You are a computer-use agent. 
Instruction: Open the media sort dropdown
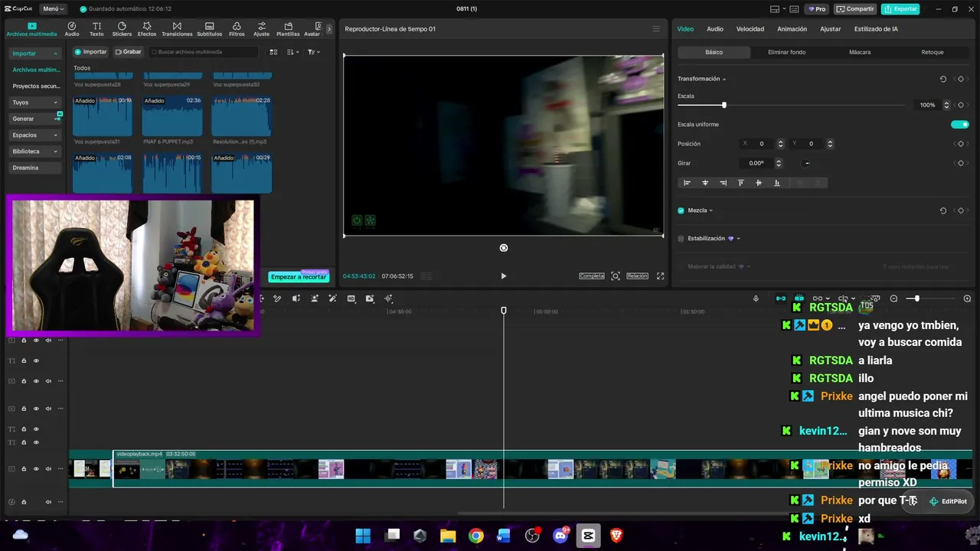pos(293,52)
